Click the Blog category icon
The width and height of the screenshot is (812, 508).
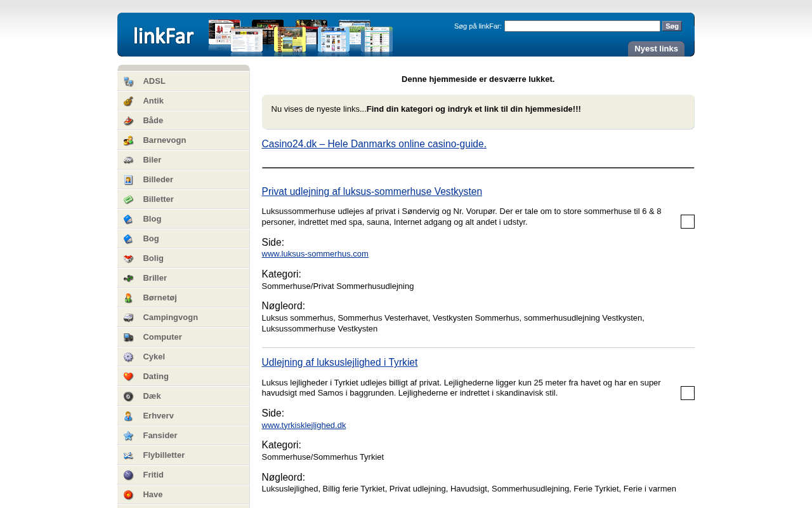129,219
